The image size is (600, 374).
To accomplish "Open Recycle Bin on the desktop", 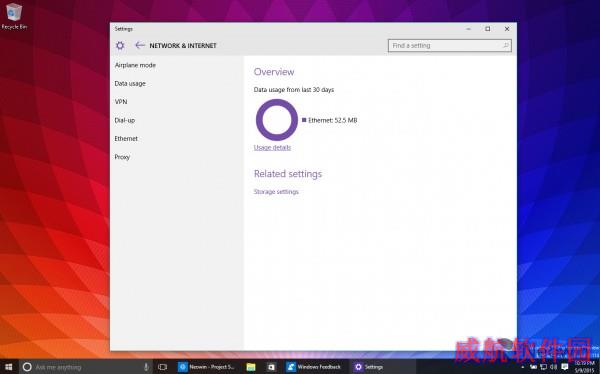I will pyautogui.click(x=14, y=16).
